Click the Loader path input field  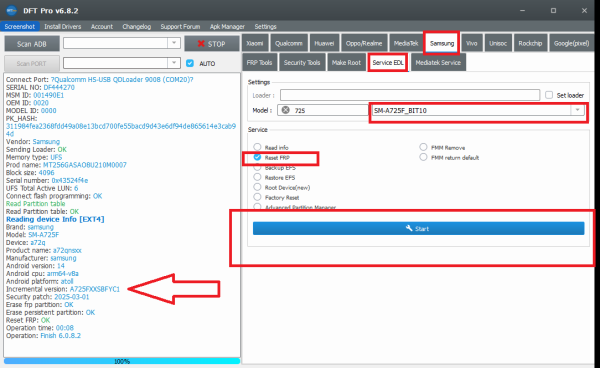(x=410, y=95)
